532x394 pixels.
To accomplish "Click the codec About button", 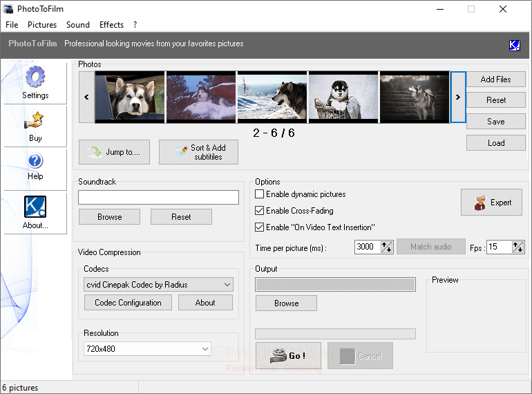I will point(205,303).
